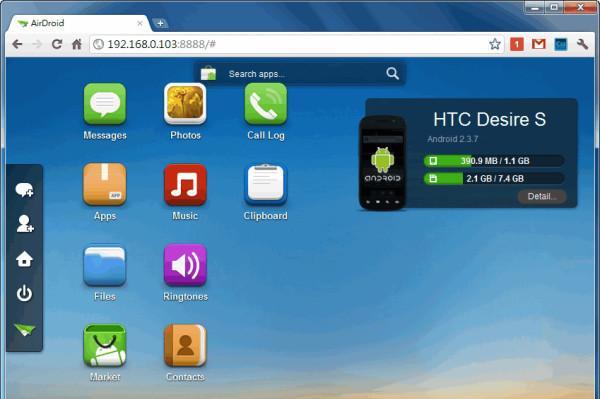Open the Messages app icon
600x399 pixels.
pos(105,104)
